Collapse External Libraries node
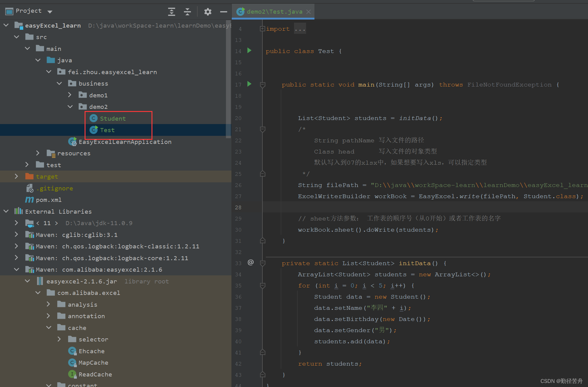588x387 pixels. 6,211
